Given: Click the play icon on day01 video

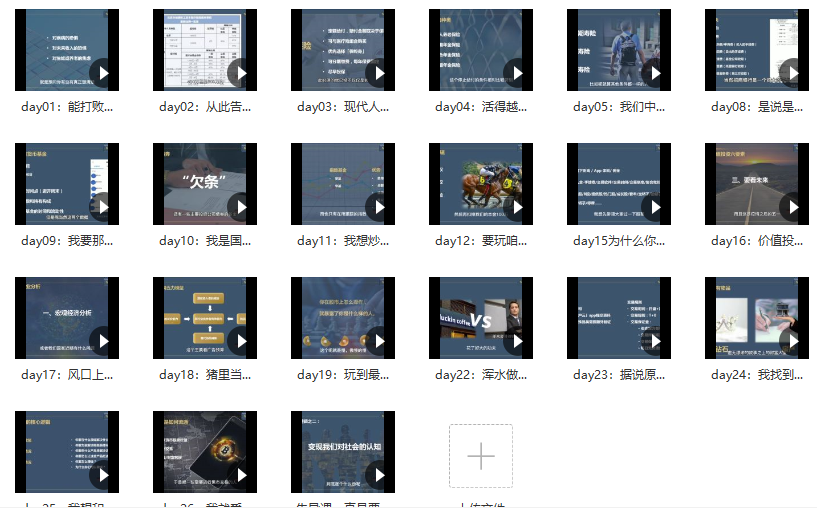Looking at the screenshot, I should [103, 74].
